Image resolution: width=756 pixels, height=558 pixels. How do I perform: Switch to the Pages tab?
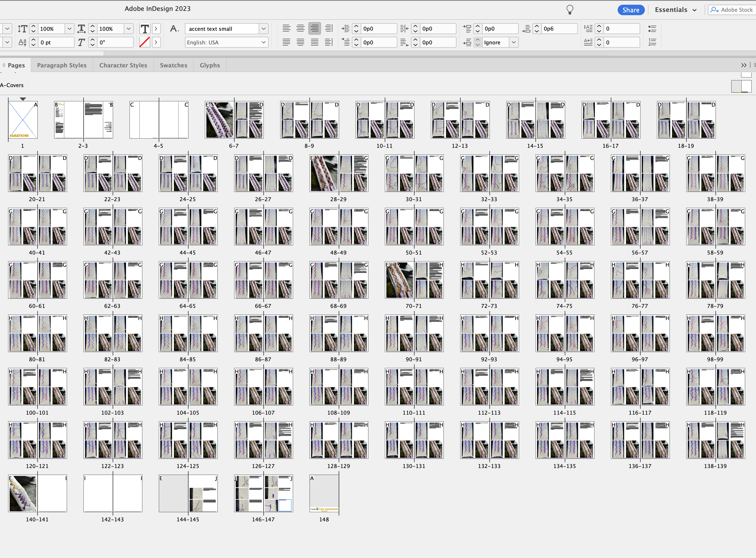pos(16,65)
